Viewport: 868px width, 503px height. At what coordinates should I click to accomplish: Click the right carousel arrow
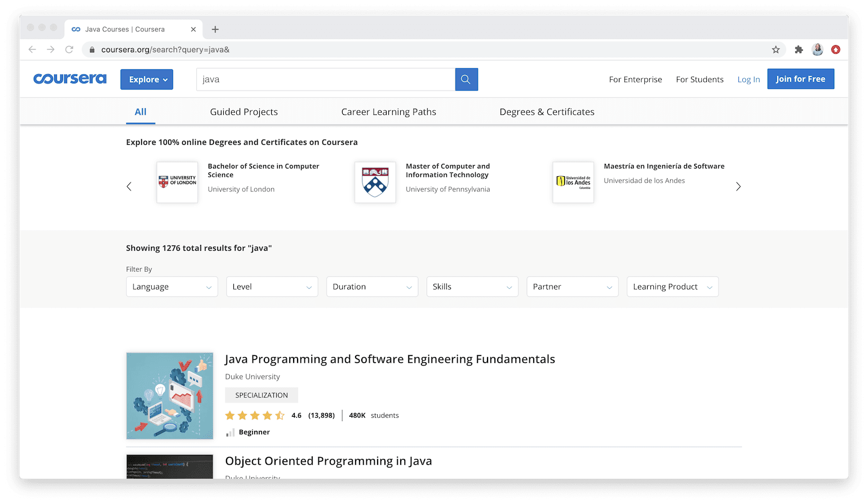738,186
